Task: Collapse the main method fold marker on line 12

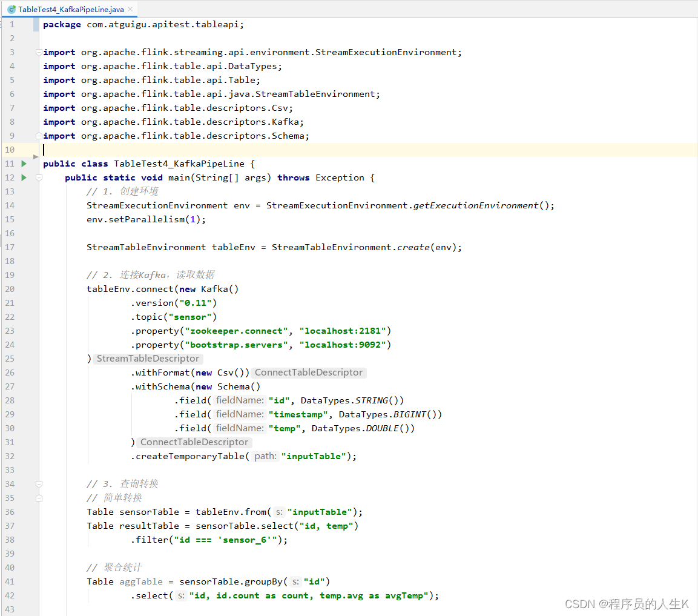Action: 39,177
